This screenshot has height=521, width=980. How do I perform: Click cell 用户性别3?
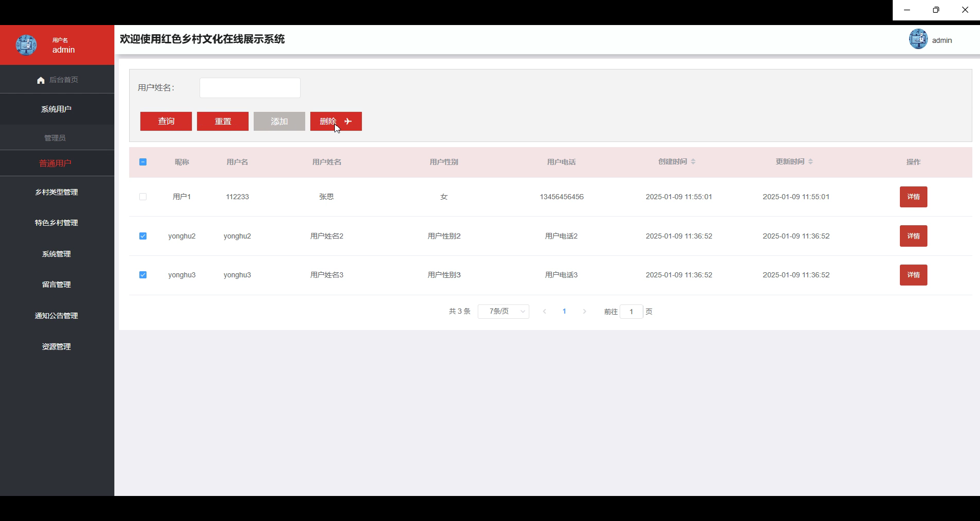[444, 275]
